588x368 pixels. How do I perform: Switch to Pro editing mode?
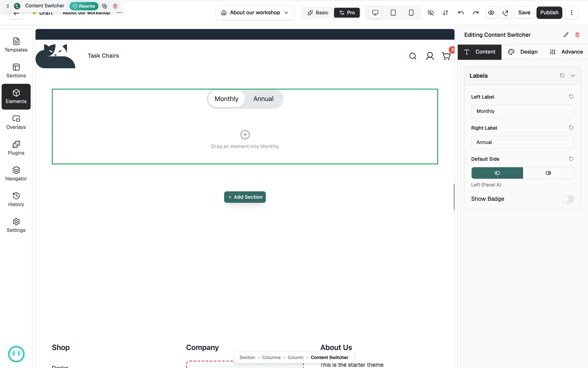347,13
